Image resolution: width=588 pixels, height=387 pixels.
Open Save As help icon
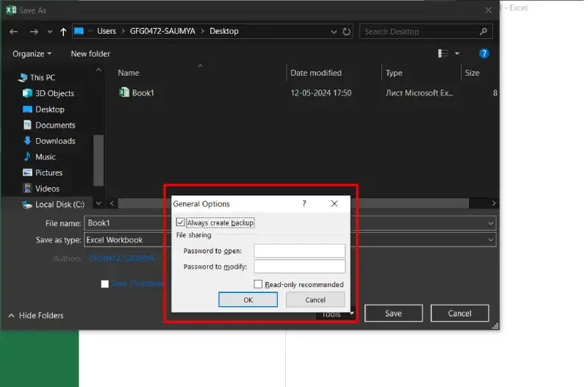[x=484, y=54]
